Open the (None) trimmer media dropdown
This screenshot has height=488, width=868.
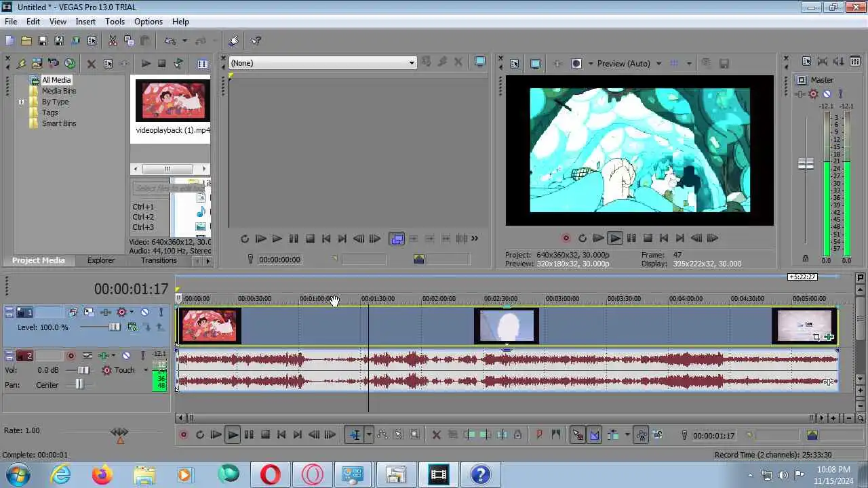point(411,63)
